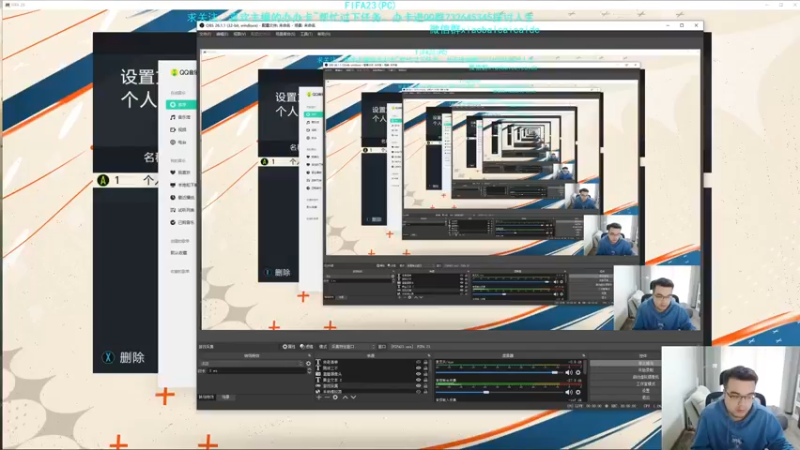Pop out the mixer dock via header icon
Image resolution: width=800 pixels, height=450 pixels.
pyautogui.click(x=584, y=356)
